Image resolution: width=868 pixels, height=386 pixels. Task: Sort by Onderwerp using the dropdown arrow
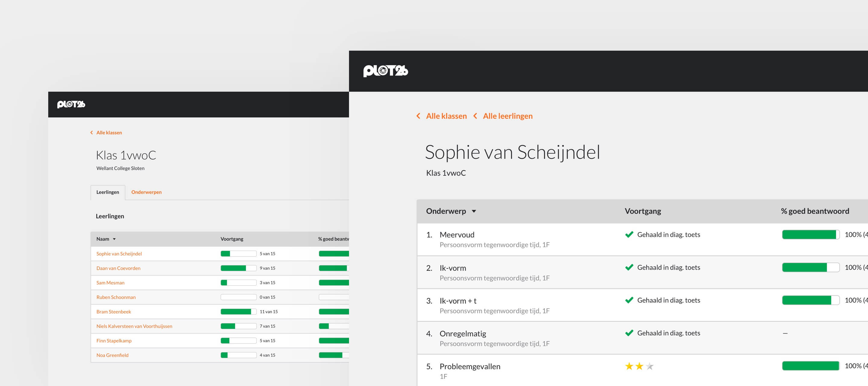(x=474, y=211)
